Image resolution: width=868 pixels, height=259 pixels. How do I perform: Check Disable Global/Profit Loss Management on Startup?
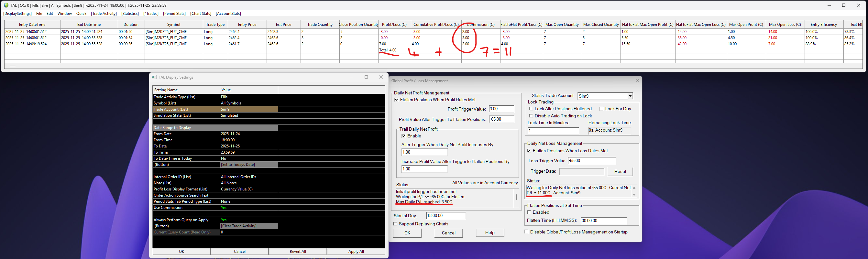[526, 232]
